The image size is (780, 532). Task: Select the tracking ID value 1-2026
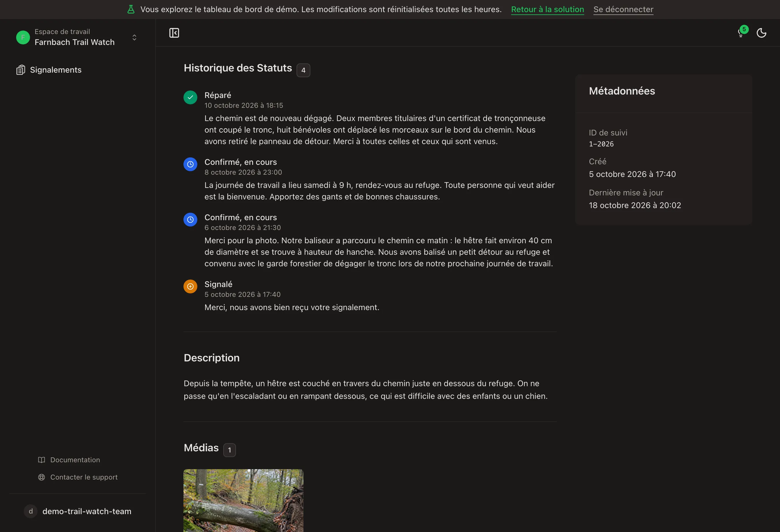coord(601,144)
